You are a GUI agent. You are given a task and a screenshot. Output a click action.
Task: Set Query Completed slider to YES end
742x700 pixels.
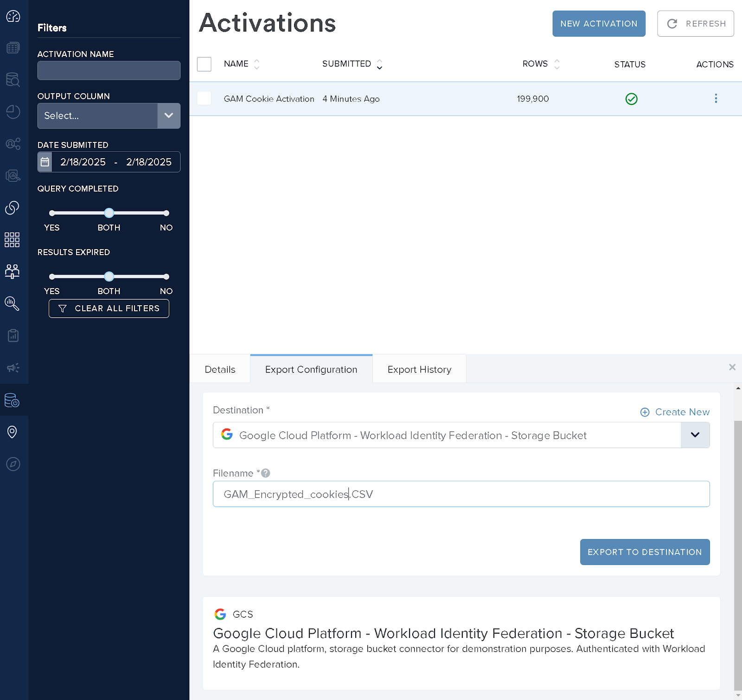tap(52, 213)
